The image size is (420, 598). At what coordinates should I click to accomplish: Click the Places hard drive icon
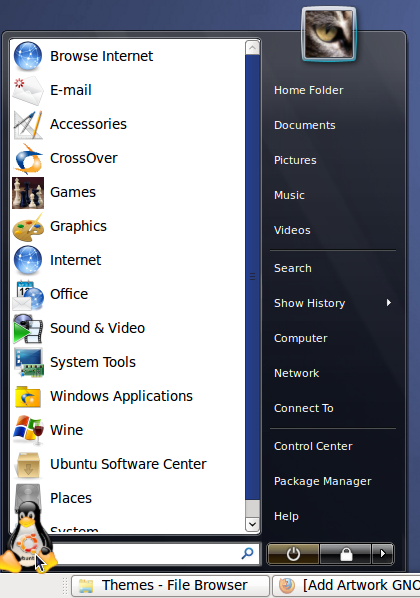28,496
